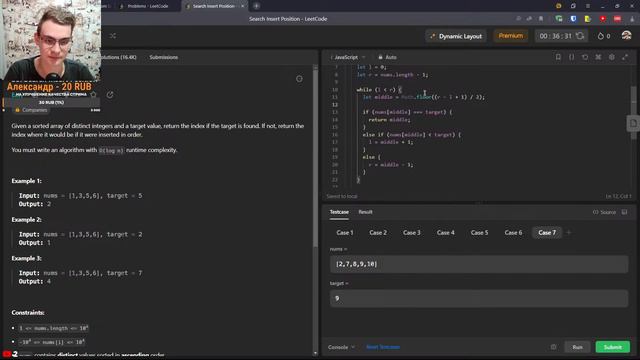
Task: Select the Testcase tab
Action: (339, 212)
